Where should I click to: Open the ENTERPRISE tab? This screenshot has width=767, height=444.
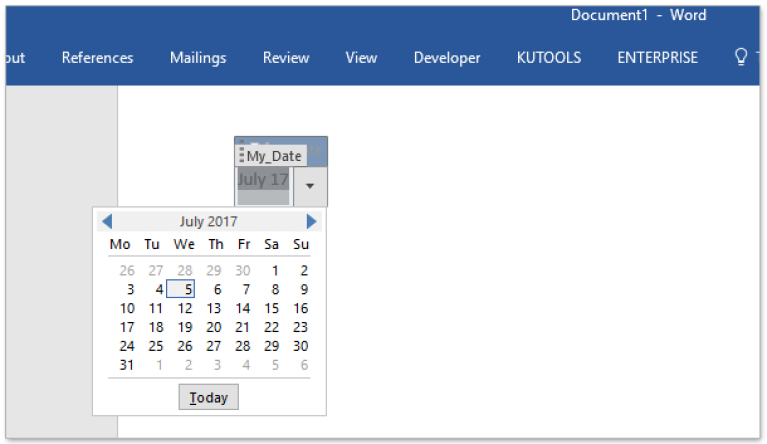[657, 58]
